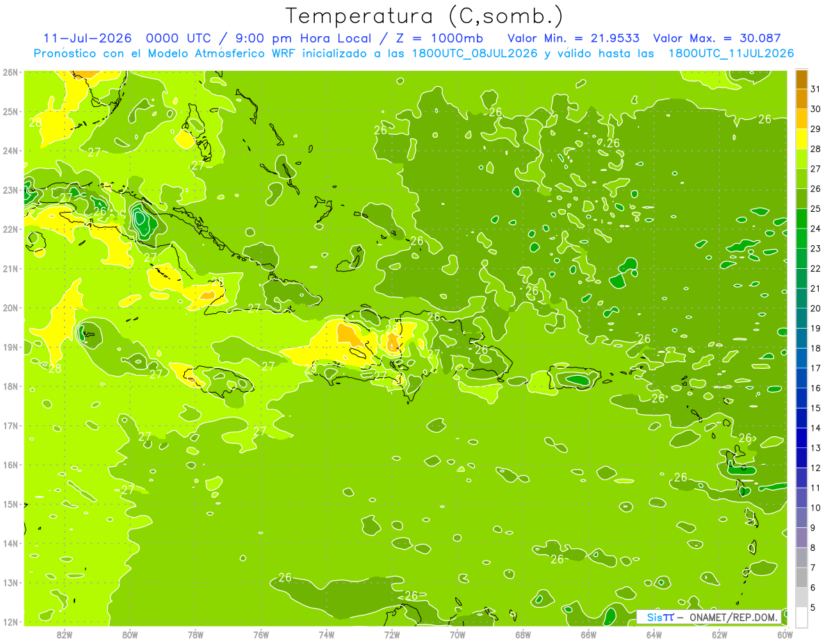
Task: Click the 19N latitude axis label
Action: tap(10, 347)
